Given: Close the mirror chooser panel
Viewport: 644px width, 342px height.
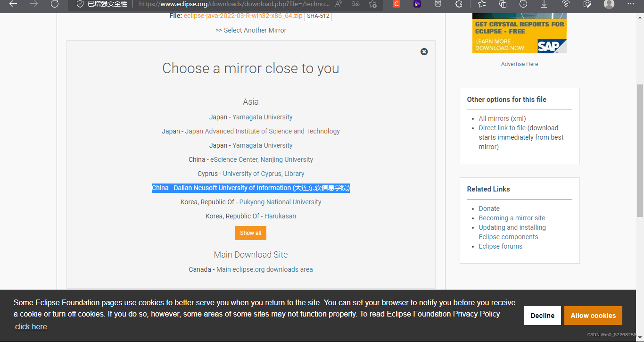Looking at the screenshot, I should (424, 51).
